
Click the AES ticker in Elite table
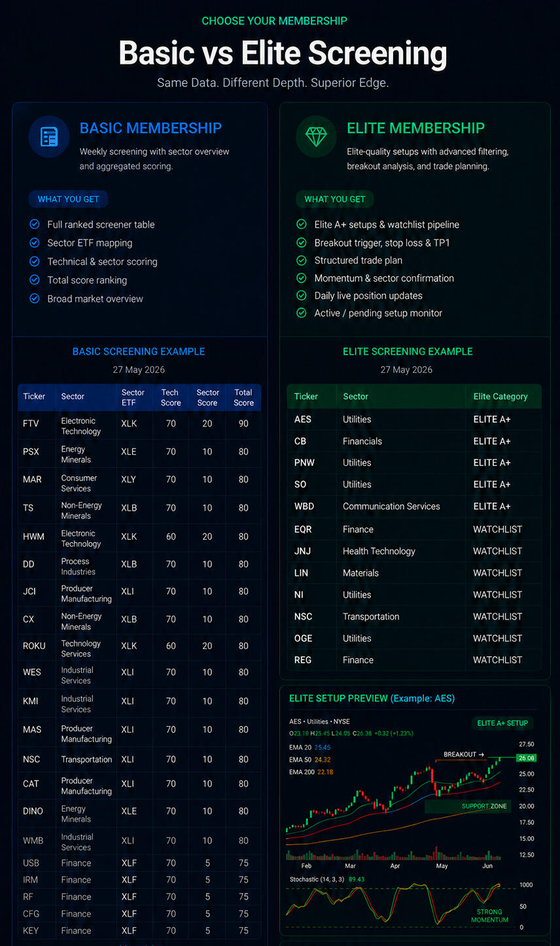point(303,419)
